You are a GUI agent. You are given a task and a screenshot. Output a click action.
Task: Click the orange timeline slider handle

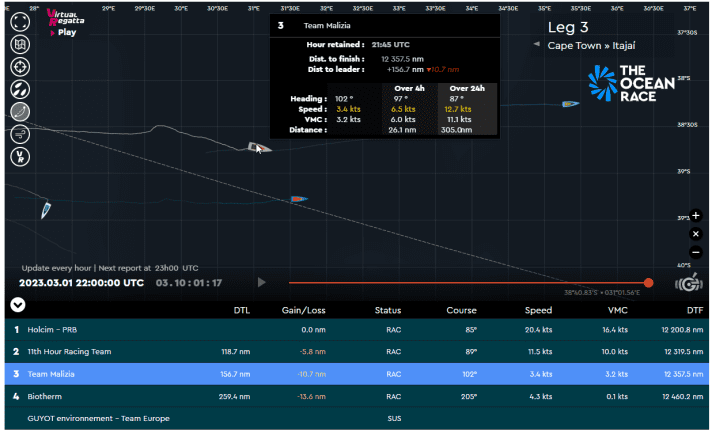coord(648,283)
